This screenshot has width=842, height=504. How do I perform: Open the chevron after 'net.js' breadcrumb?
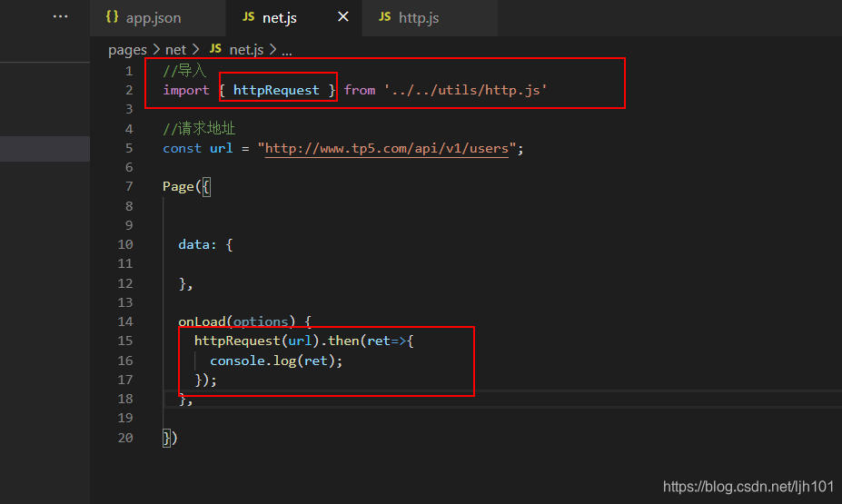[x=272, y=49]
